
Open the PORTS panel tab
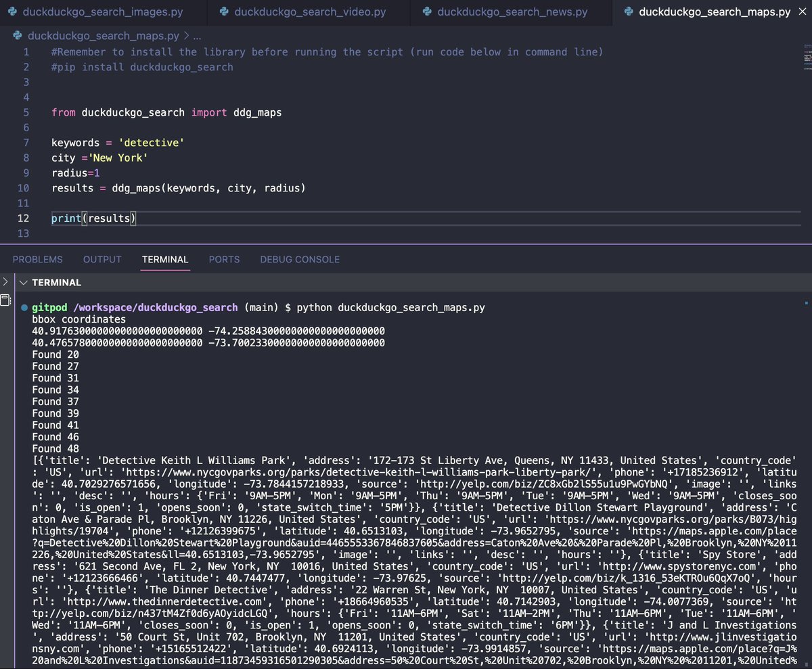(224, 259)
